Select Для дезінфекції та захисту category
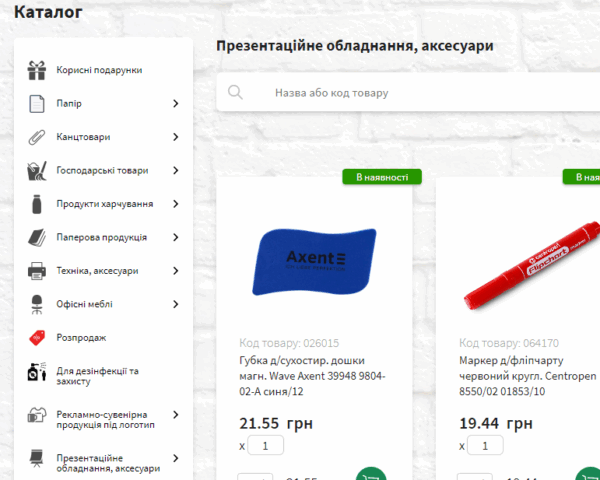This screenshot has height=480, width=600. click(x=98, y=376)
